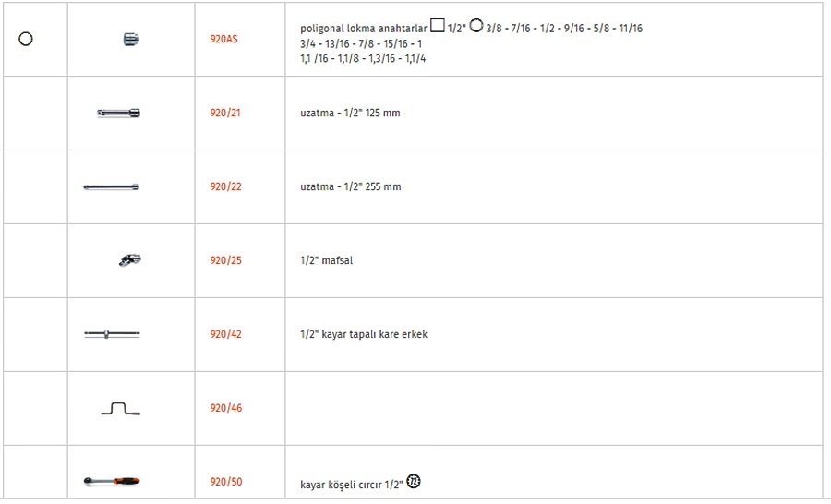The image size is (831, 504).
Task: Click the round symbol before 3/8 sizes
Action: coord(476,26)
